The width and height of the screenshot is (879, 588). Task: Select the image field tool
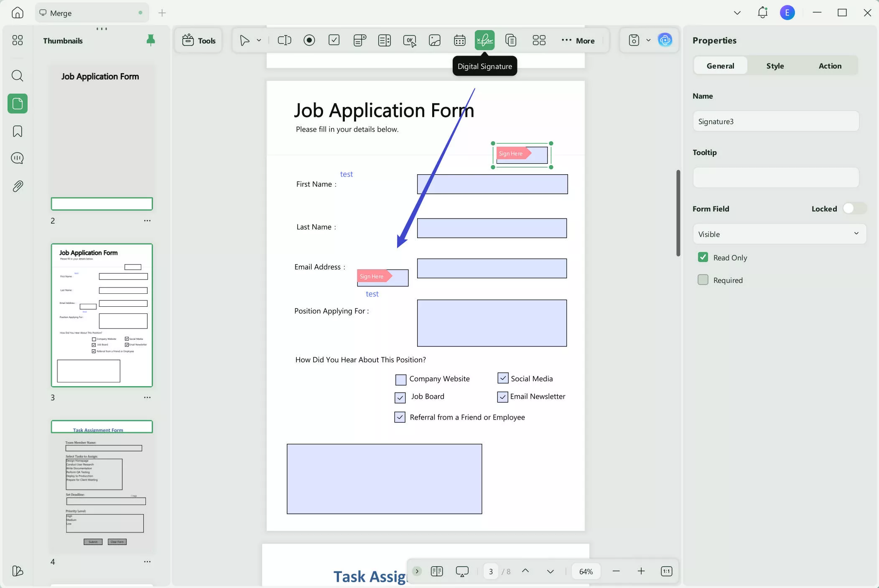click(x=435, y=40)
